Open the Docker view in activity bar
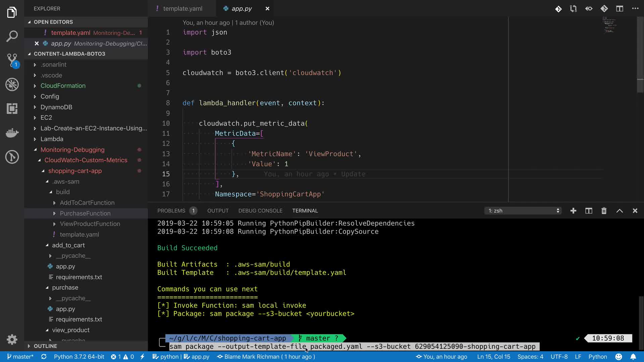The height and width of the screenshot is (362, 644). click(12, 133)
